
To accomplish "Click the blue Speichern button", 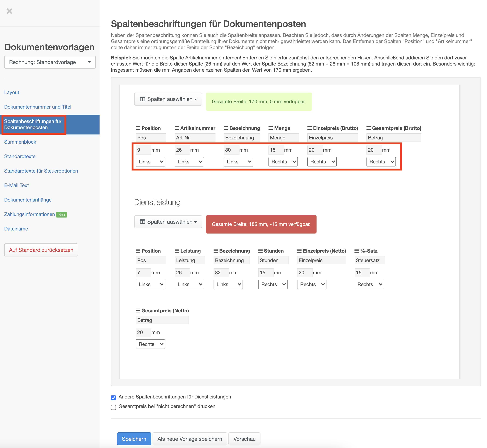I will click(x=134, y=439).
